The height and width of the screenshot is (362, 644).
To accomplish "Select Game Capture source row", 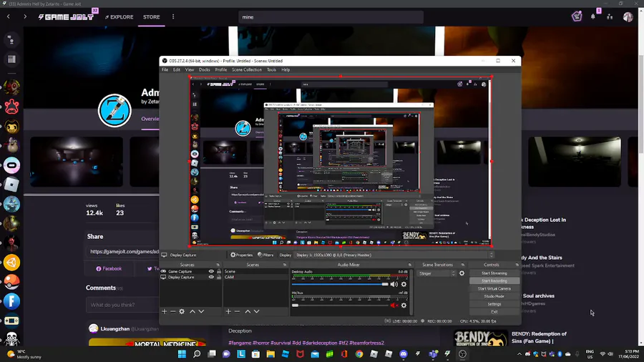I will coord(190,271).
